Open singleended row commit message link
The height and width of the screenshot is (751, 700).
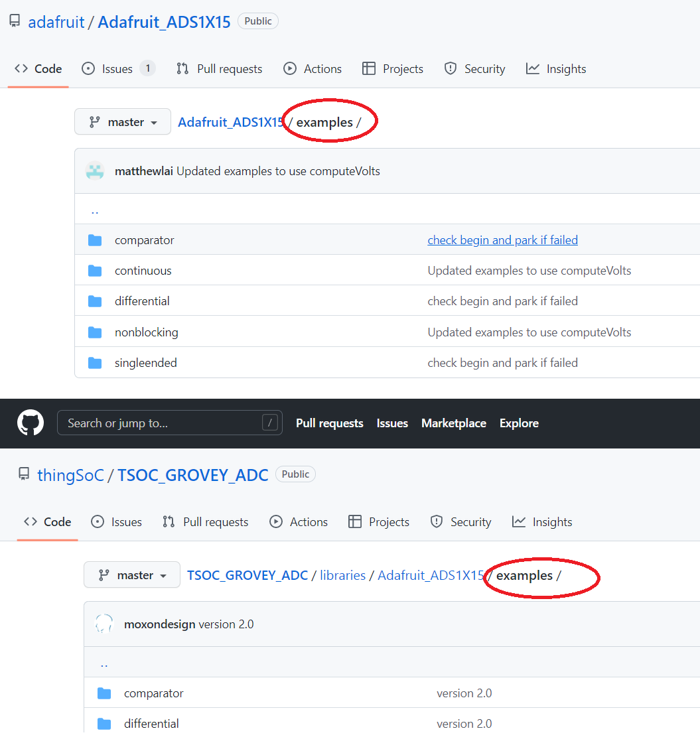tap(502, 363)
